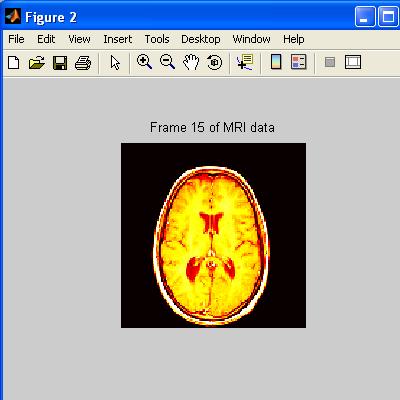
Task: Click the New Figure toolbar icon
Action: point(14,62)
